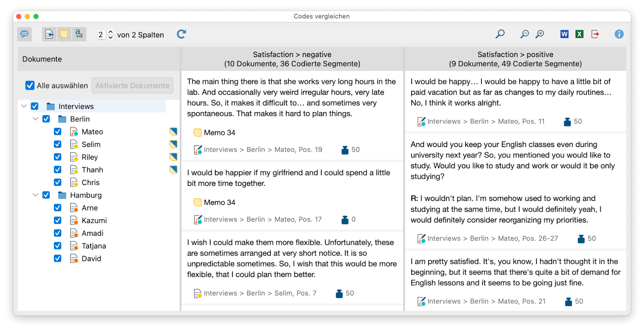Uncheck the Alle auswählen checkbox
The image size is (644, 331).
[x=30, y=86]
